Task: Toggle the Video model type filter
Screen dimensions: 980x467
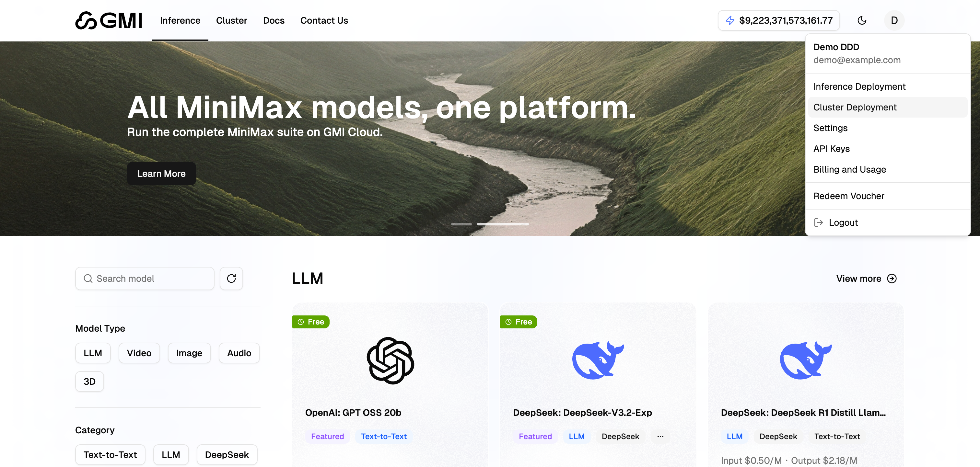Action: tap(139, 353)
